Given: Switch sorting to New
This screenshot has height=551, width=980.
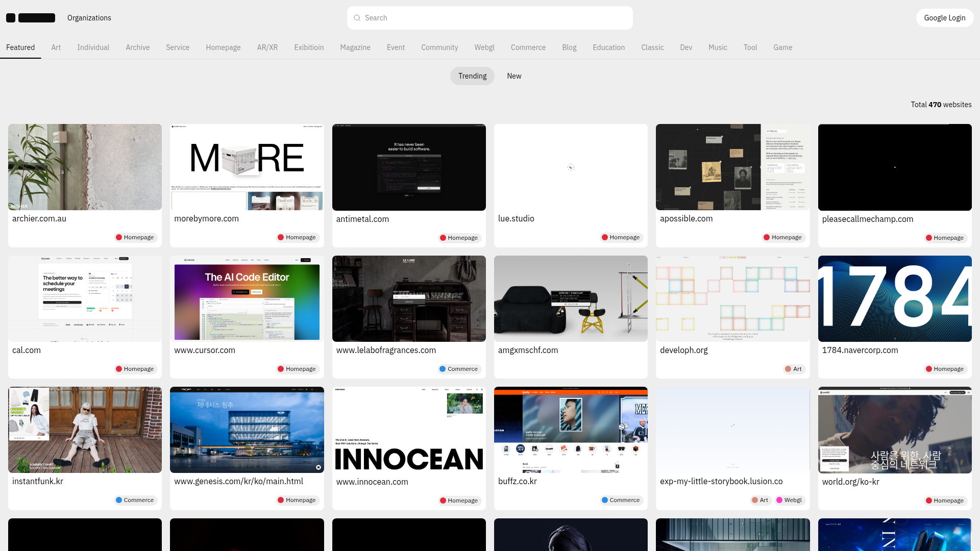Looking at the screenshot, I should click(514, 76).
